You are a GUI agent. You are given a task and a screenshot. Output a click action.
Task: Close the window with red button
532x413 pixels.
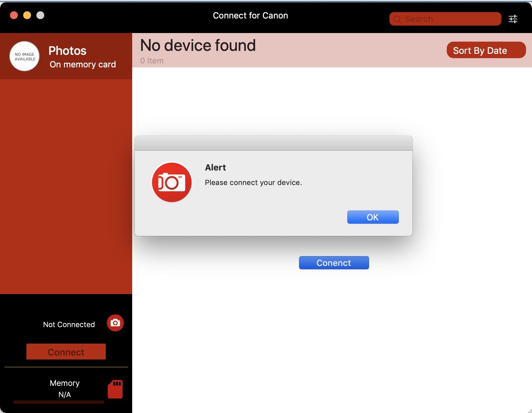[x=14, y=15]
